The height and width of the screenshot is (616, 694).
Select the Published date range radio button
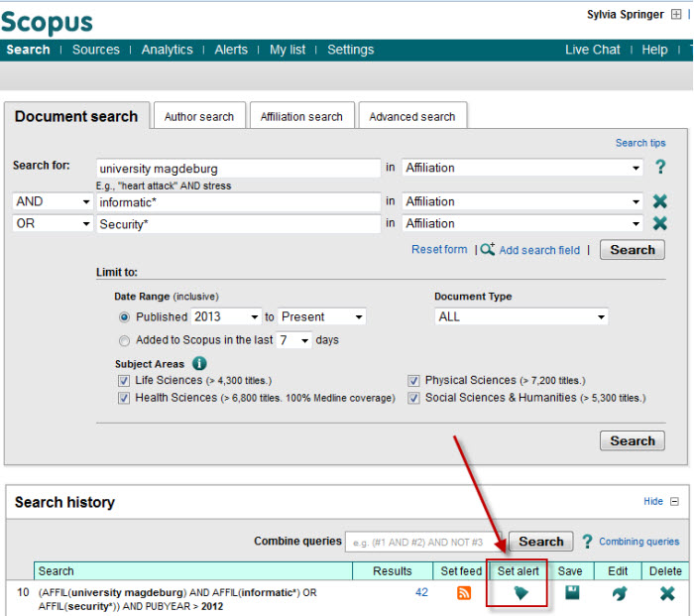(124, 317)
